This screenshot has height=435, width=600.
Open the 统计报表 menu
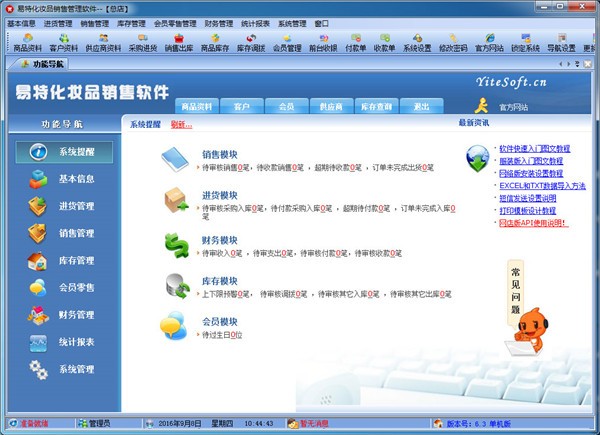(255, 24)
